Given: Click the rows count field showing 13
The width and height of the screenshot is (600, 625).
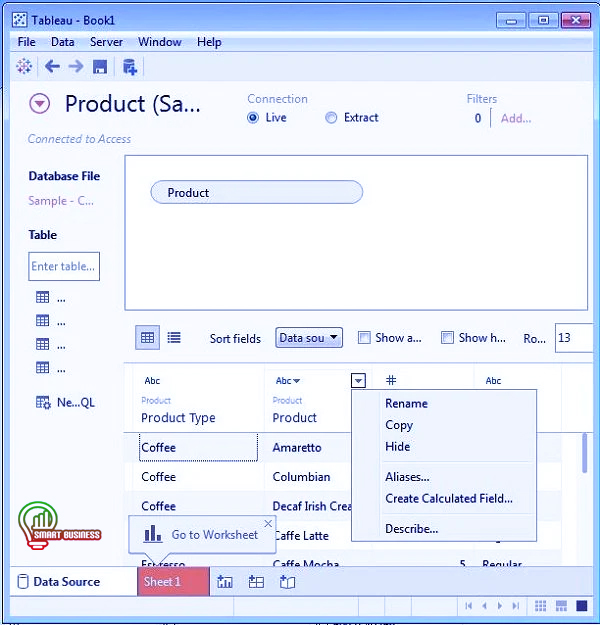Looking at the screenshot, I should 573,338.
